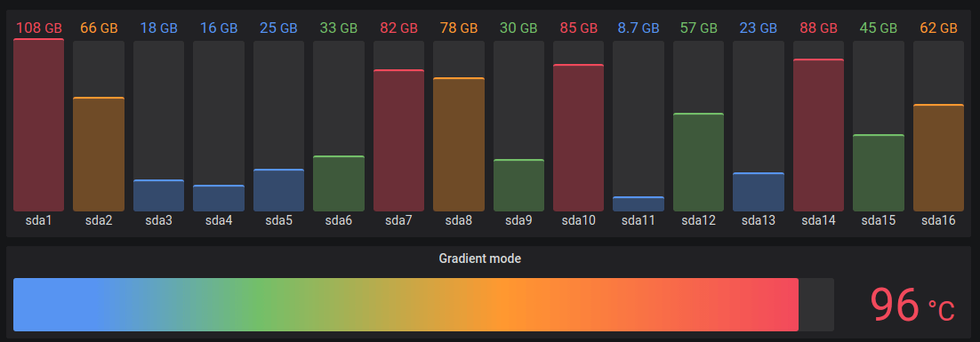Viewport: 980px width, 342px height.
Task: Click the red sda14 bar showing 88 GB
Action: pyautogui.click(x=819, y=135)
